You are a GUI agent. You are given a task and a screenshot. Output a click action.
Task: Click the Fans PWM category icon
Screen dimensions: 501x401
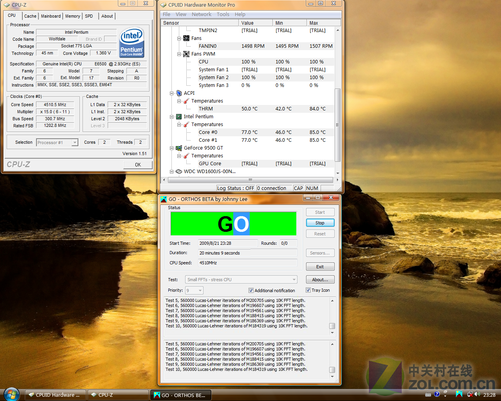point(186,54)
